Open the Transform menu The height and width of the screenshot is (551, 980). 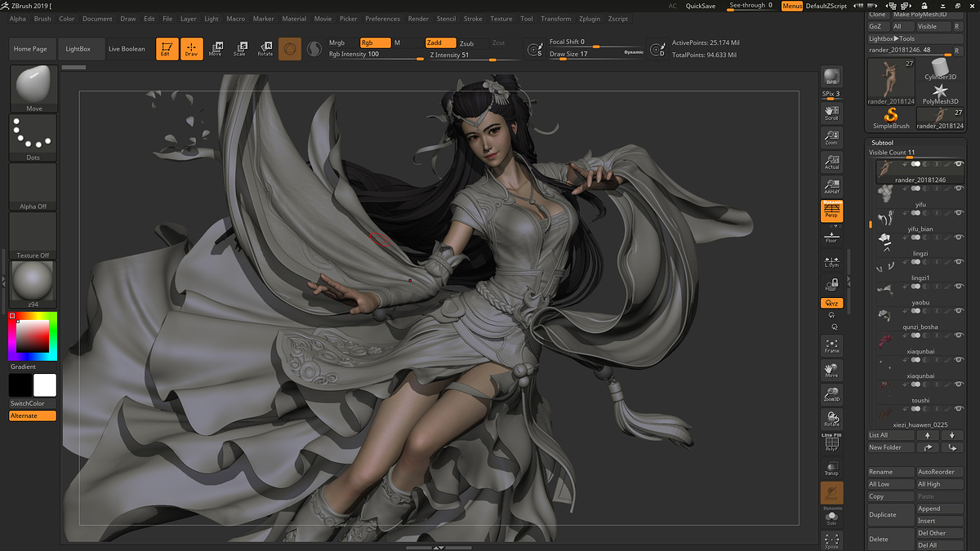[555, 19]
